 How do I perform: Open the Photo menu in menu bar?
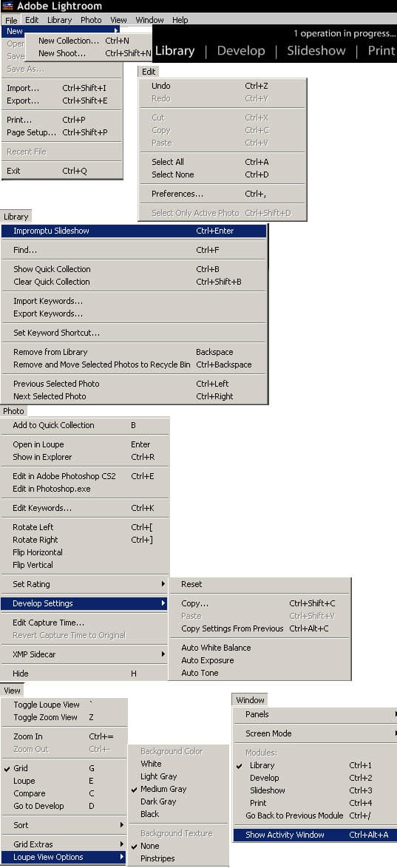pyautogui.click(x=91, y=20)
